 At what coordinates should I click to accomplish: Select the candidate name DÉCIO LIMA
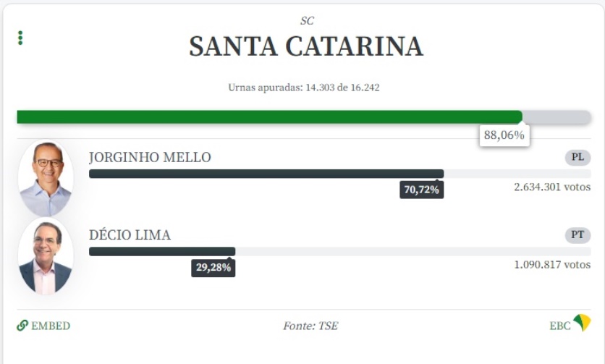(x=130, y=235)
